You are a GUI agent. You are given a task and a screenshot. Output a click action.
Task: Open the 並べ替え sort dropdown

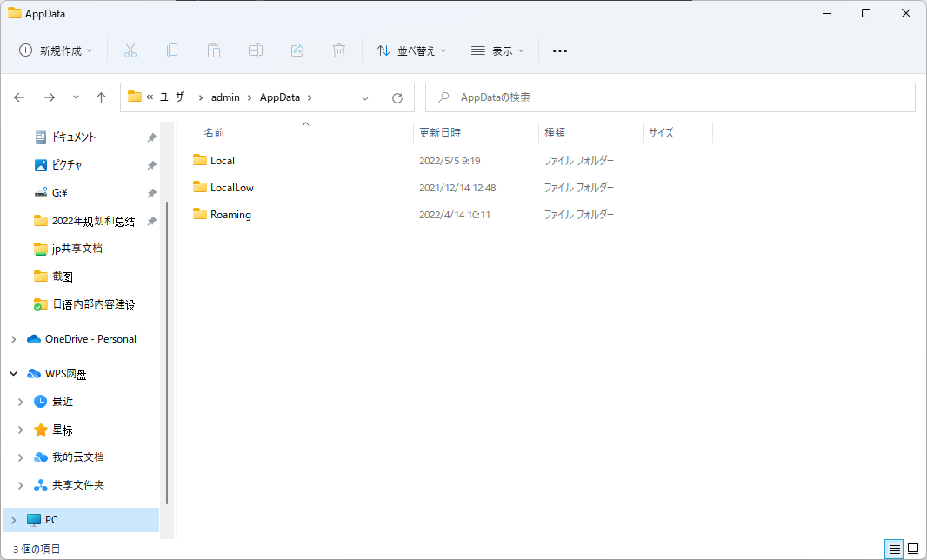(411, 50)
